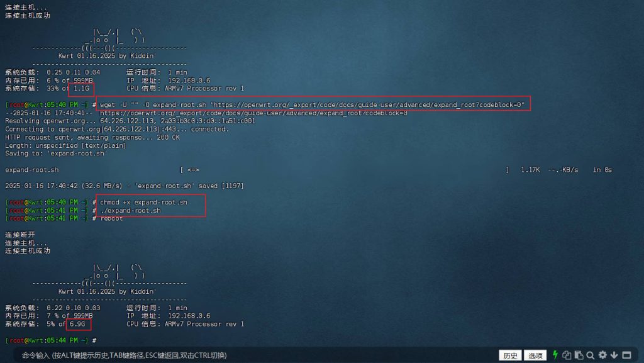The image size is (644, 363).
Task: Click the copy icon in bottom toolbar
Action: click(567, 355)
